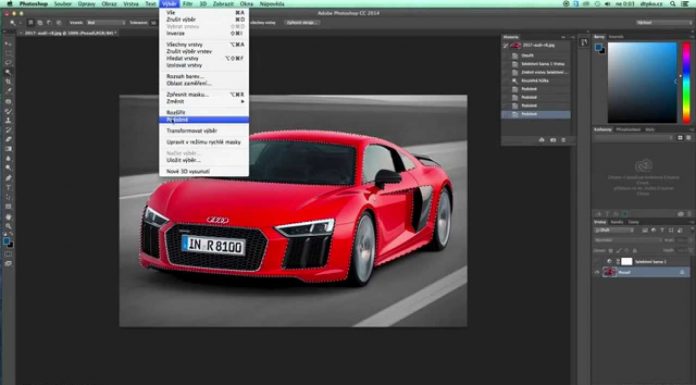Choose Inverze from the Výběr menu
Image resolution: width=696 pixels, height=385 pixels.
click(204, 33)
